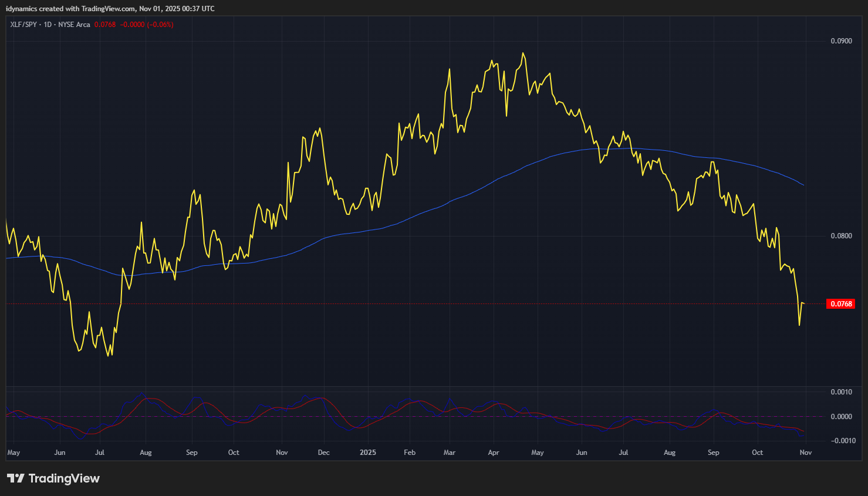The height and width of the screenshot is (496, 868).
Task: Click the −0.0010 indicator axis label
Action: tap(841, 441)
